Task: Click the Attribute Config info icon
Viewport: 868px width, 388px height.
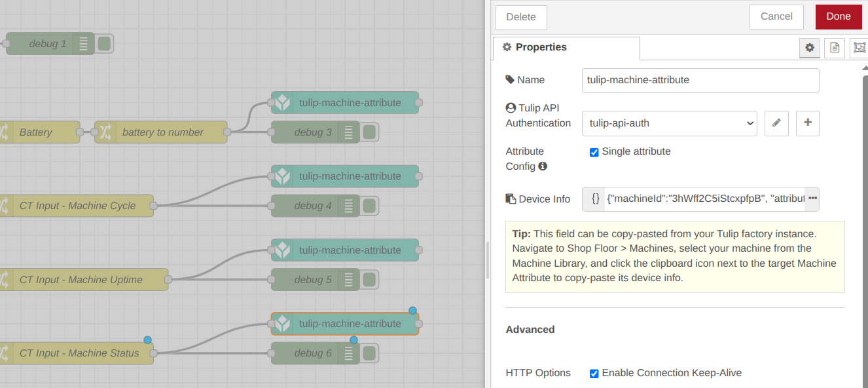Action: (543, 166)
